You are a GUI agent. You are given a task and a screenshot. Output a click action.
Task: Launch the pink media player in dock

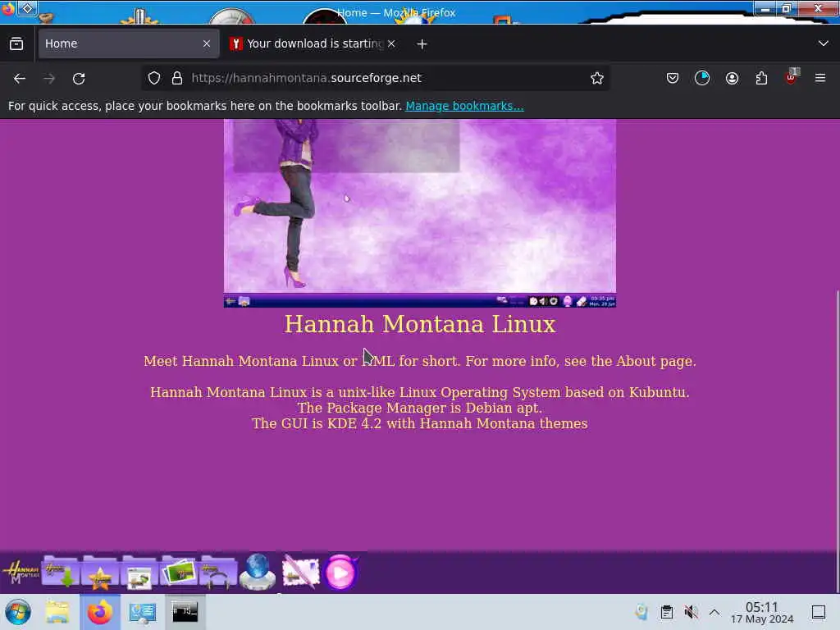click(340, 572)
